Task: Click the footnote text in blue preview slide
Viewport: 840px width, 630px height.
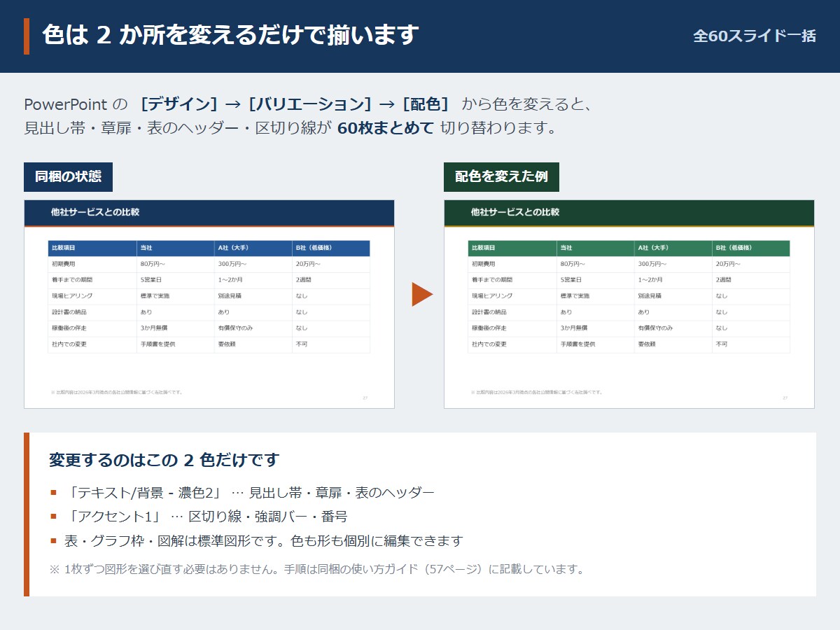Action: 117,392
